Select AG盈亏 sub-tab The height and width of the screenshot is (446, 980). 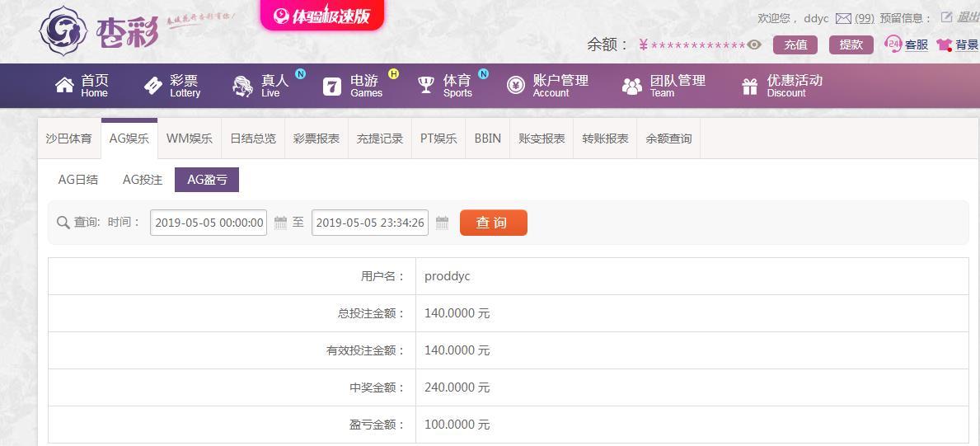[x=207, y=180]
